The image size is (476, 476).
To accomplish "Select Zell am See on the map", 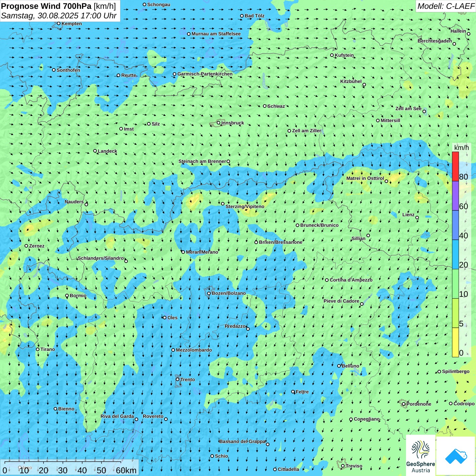I will (424, 111).
